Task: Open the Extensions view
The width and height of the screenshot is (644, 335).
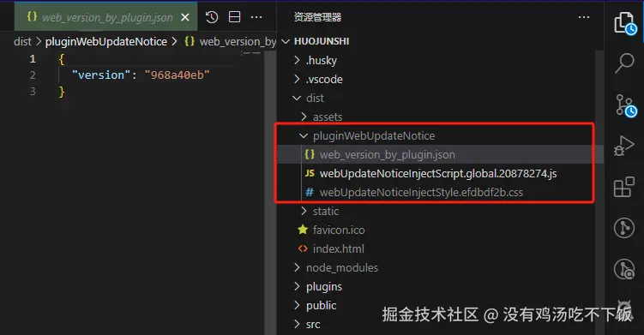Action: (x=624, y=187)
